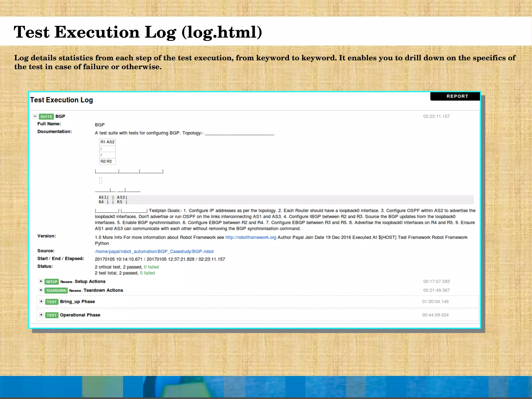The height and width of the screenshot is (399, 532).
Task: Open the REPORT link button
Action: click(x=457, y=96)
